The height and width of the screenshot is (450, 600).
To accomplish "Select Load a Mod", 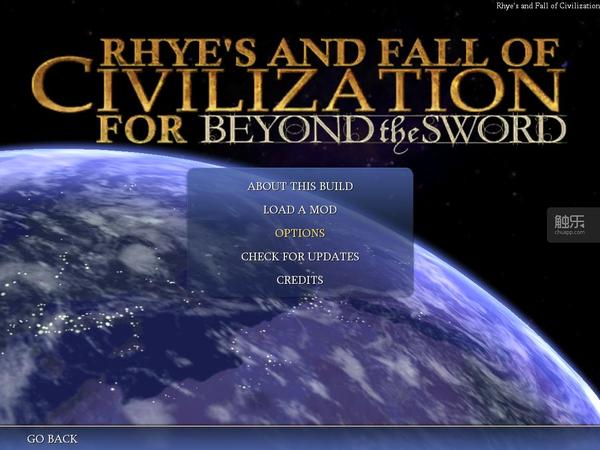I will click(300, 210).
